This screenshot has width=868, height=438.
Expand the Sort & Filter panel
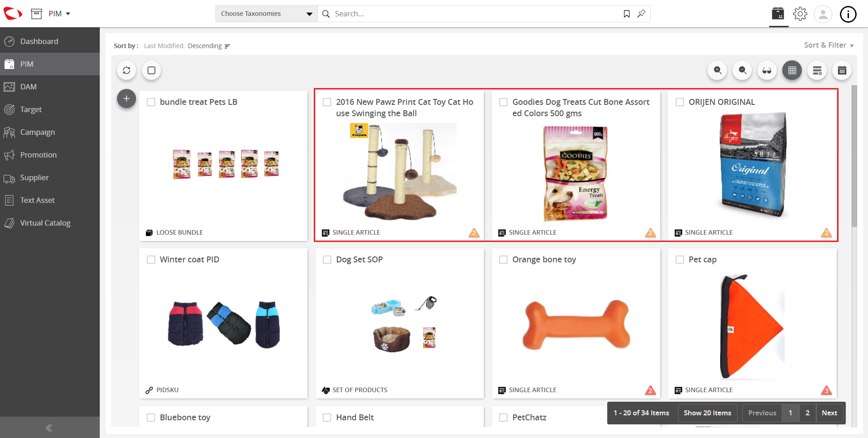click(x=829, y=45)
